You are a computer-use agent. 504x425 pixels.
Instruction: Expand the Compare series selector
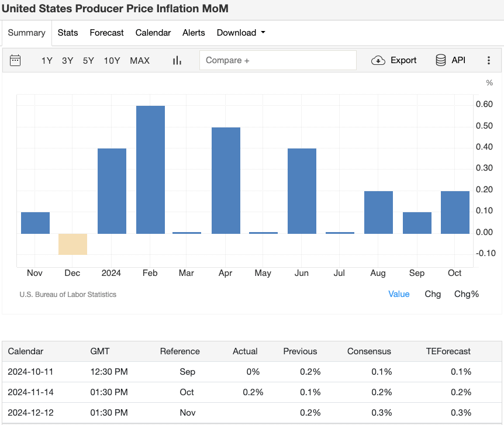point(278,60)
